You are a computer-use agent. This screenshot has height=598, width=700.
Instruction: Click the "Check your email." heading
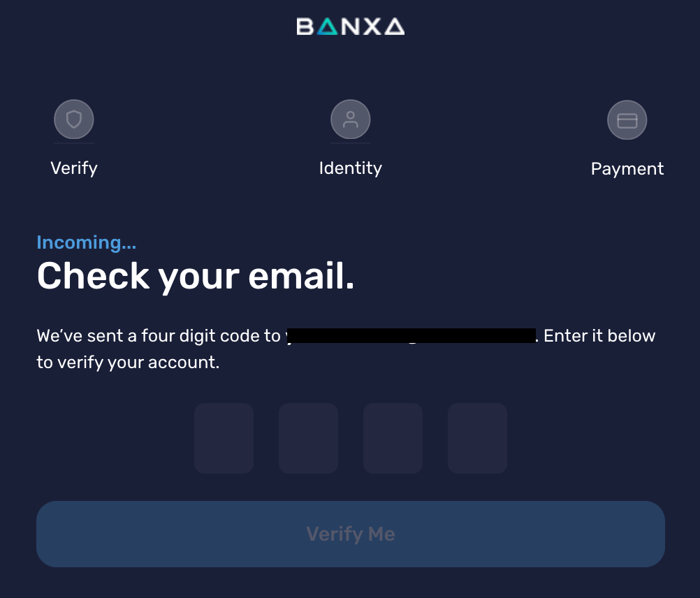(x=196, y=276)
